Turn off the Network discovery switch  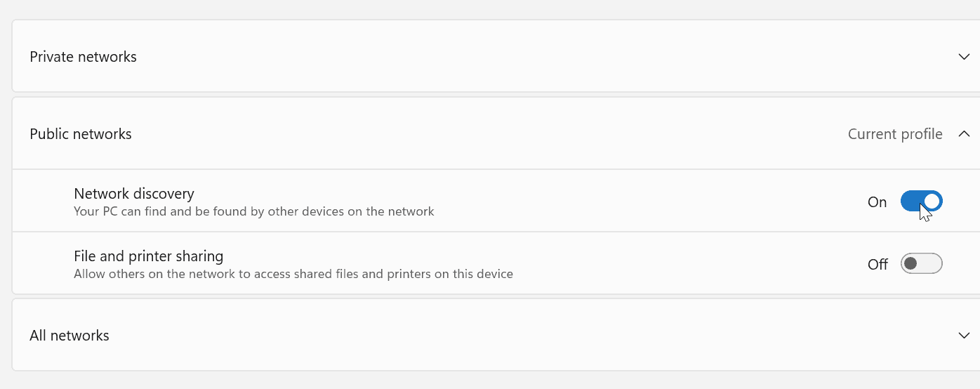(x=921, y=202)
